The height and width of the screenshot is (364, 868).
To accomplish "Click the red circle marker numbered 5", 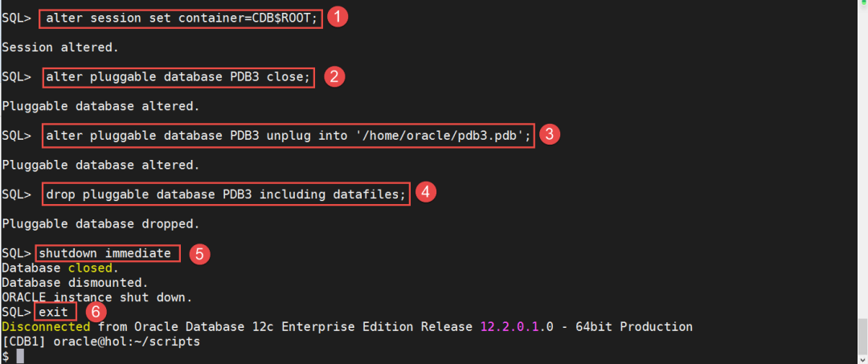I will [x=199, y=253].
